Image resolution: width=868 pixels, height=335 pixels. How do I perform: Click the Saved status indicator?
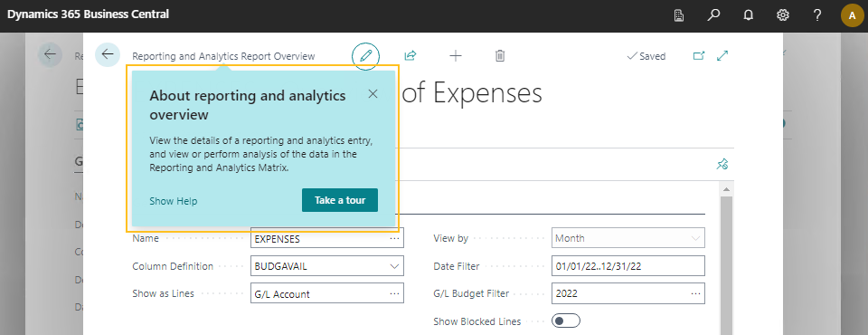646,56
